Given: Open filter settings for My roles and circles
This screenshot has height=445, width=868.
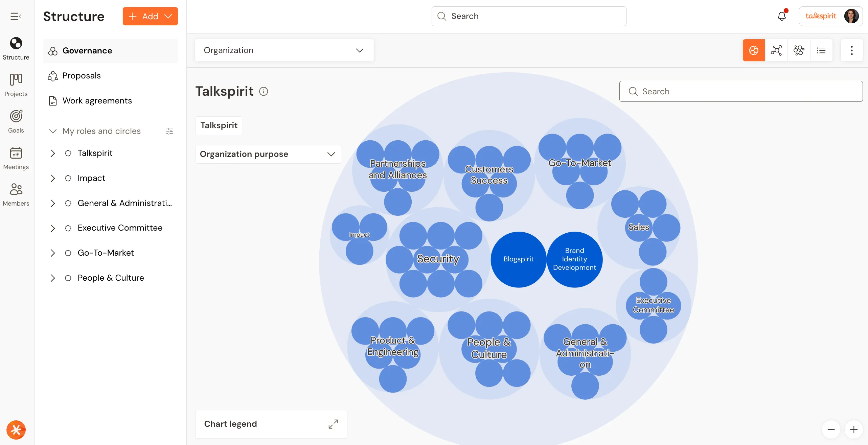Looking at the screenshot, I should 170,131.
